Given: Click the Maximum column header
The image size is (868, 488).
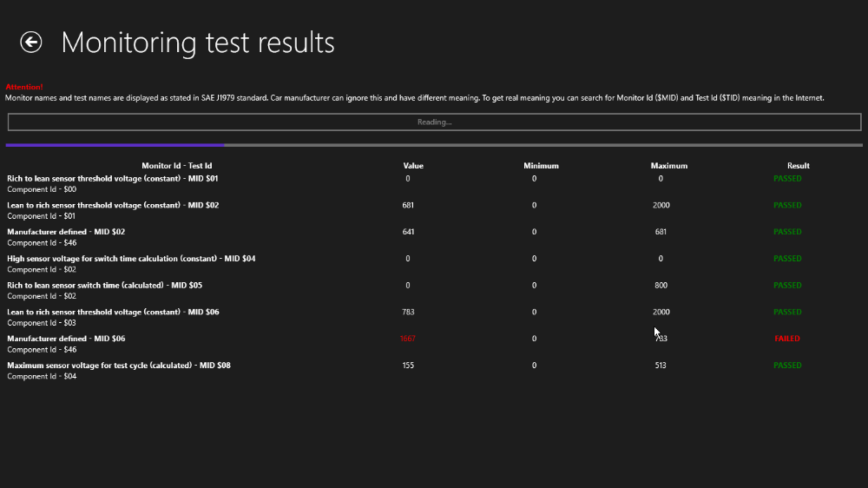Looking at the screenshot, I should 668,166.
